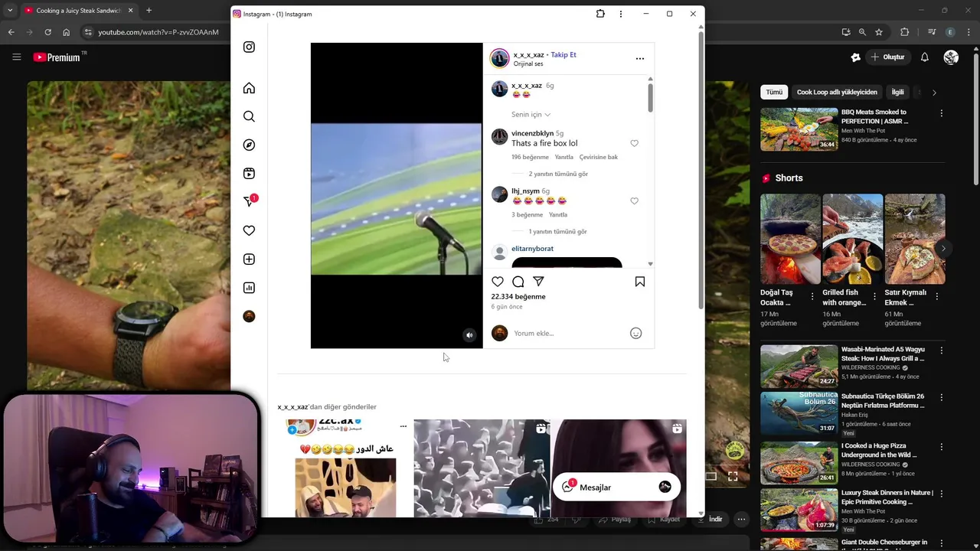Bookmark this page star icon
The height and width of the screenshot is (551, 980).
pos(879,32)
